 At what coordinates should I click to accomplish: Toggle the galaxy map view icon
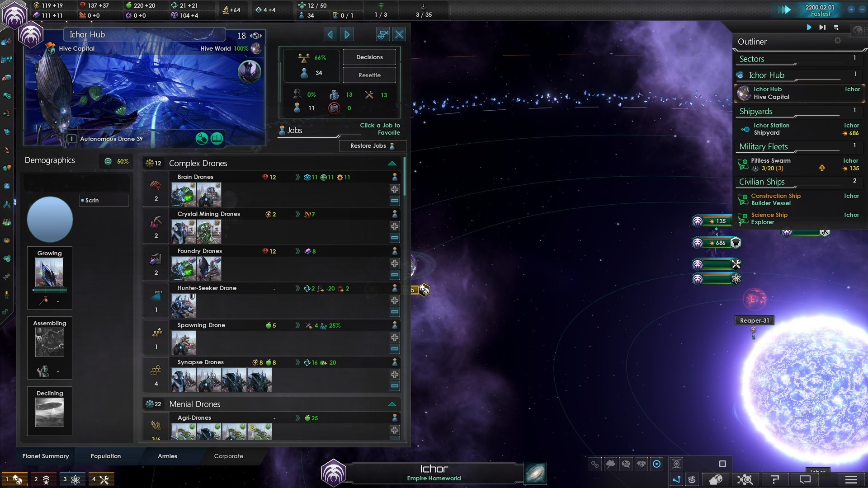[535, 473]
